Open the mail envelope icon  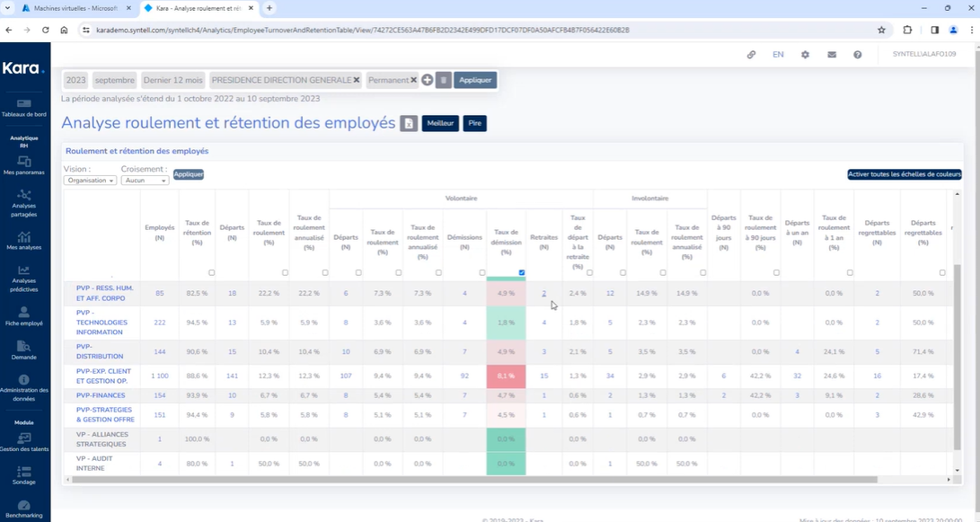point(831,55)
